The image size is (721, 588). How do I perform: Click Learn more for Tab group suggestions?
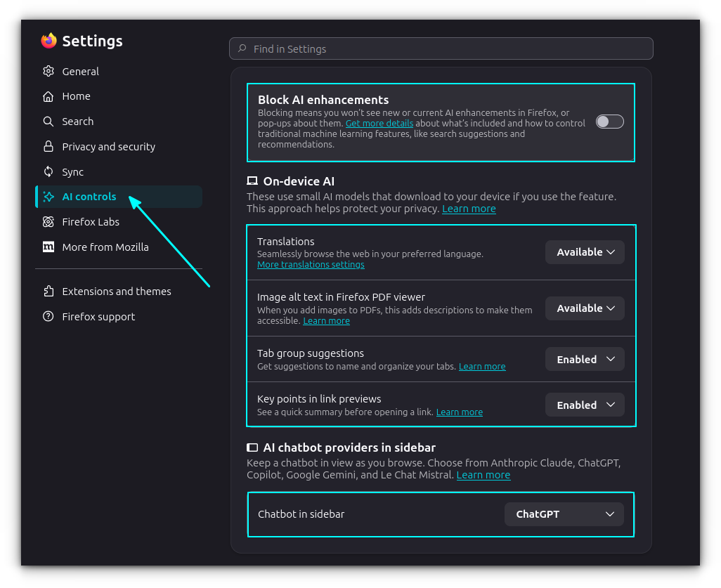click(x=482, y=367)
